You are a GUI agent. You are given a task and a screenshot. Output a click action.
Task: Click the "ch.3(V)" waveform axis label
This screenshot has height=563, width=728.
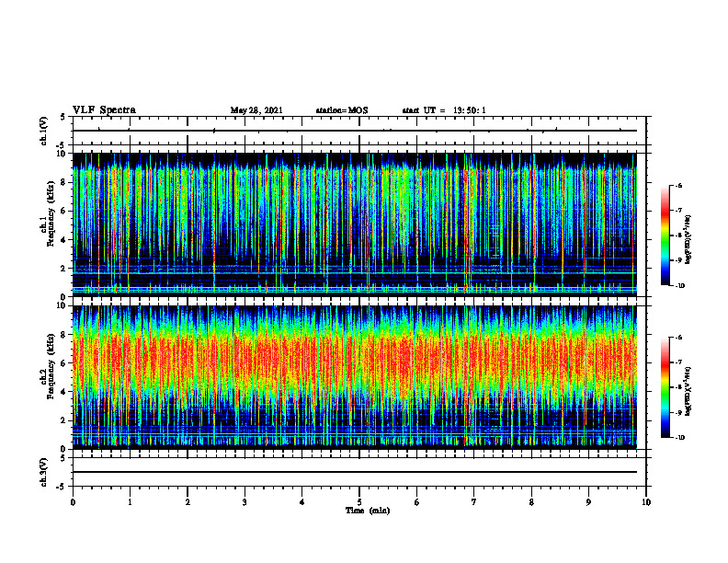coord(44,473)
